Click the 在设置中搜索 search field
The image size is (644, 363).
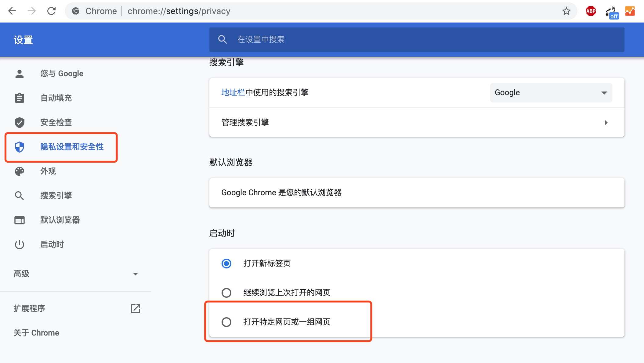pyautogui.click(x=417, y=39)
